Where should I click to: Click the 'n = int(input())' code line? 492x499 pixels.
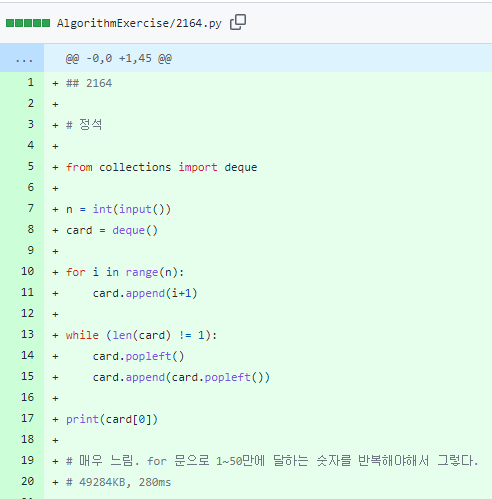coord(118,209)
